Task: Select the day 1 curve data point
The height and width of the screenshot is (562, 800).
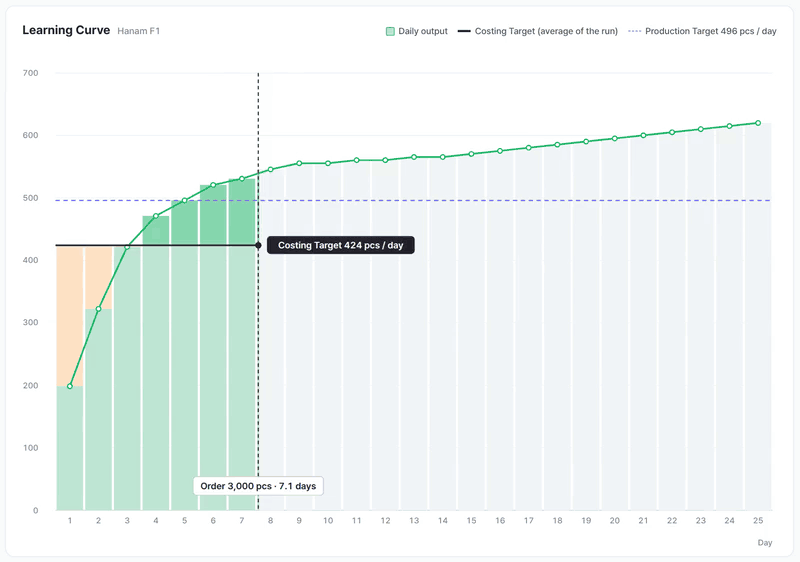Action: click(70, 386)
